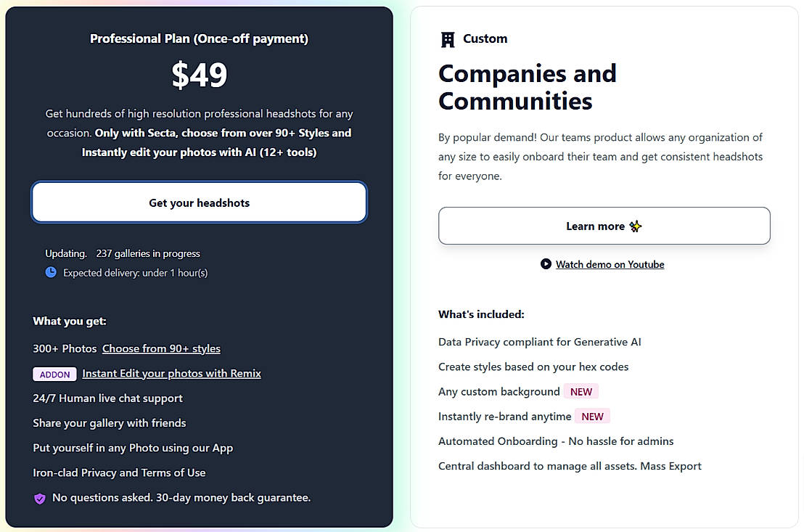This screenshot has height=532, width=804.
Task: Open Choose from 90+ styles link
Action: 161,349
